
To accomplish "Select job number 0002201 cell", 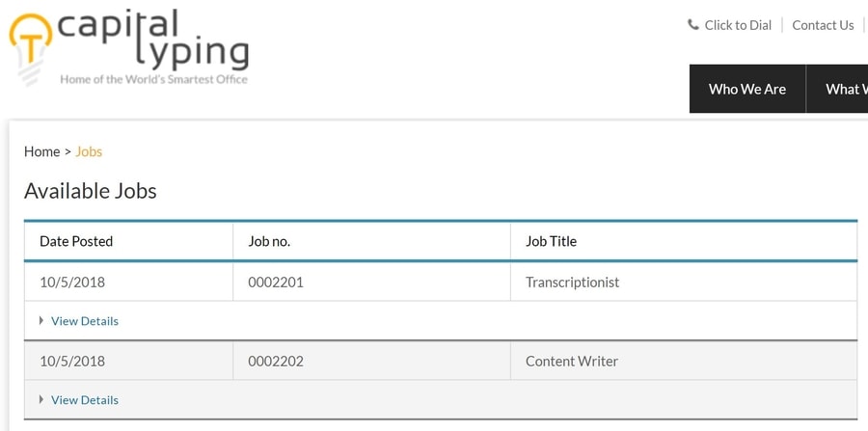I will tap(371, 283).
